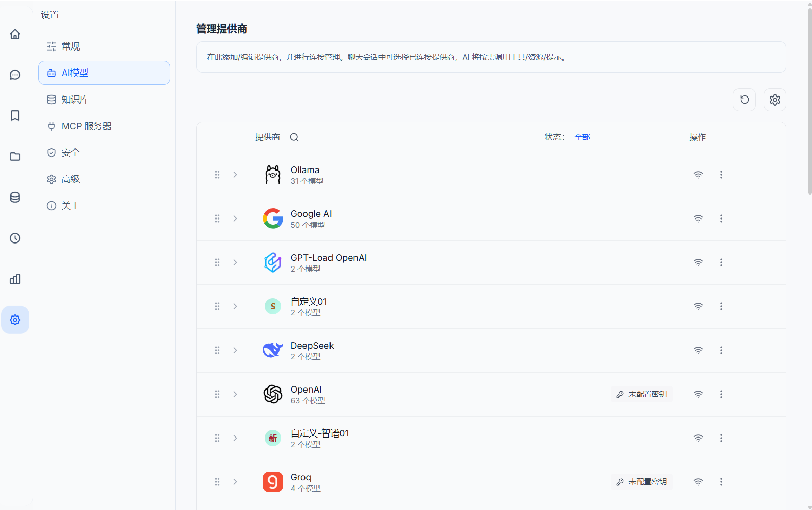Click the page vertical scrollbar

click(x=809, y=102)
